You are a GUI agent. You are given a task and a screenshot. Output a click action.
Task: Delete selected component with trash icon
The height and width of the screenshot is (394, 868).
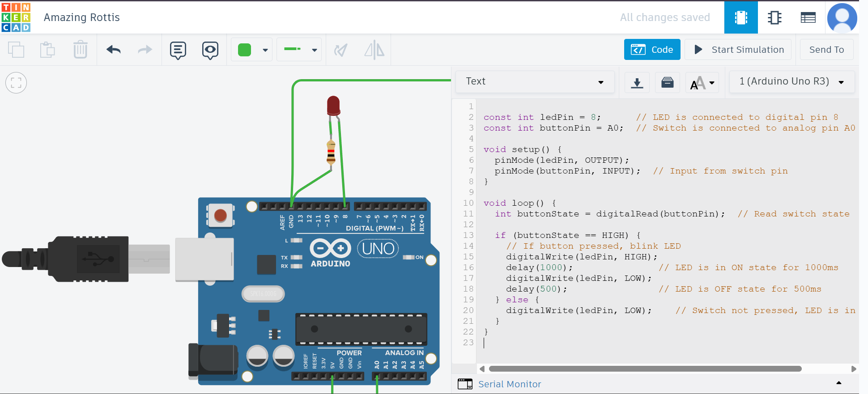[81, 50]
